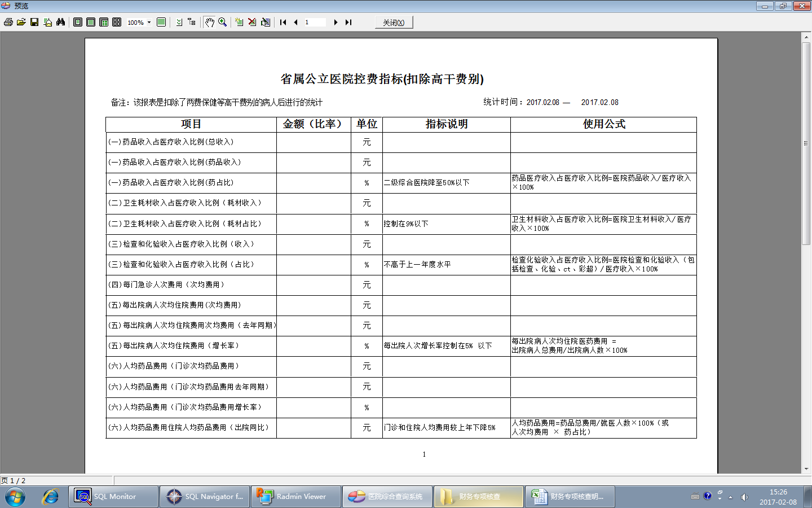Go to the previous page
812x508 pixels.
click(295, 22)
